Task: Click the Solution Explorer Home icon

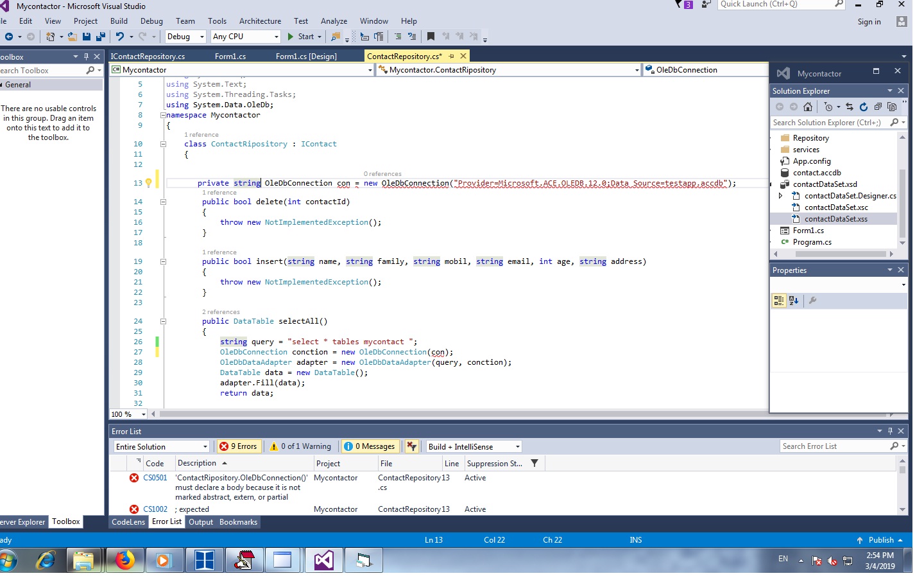Action: tap(808, 107)
